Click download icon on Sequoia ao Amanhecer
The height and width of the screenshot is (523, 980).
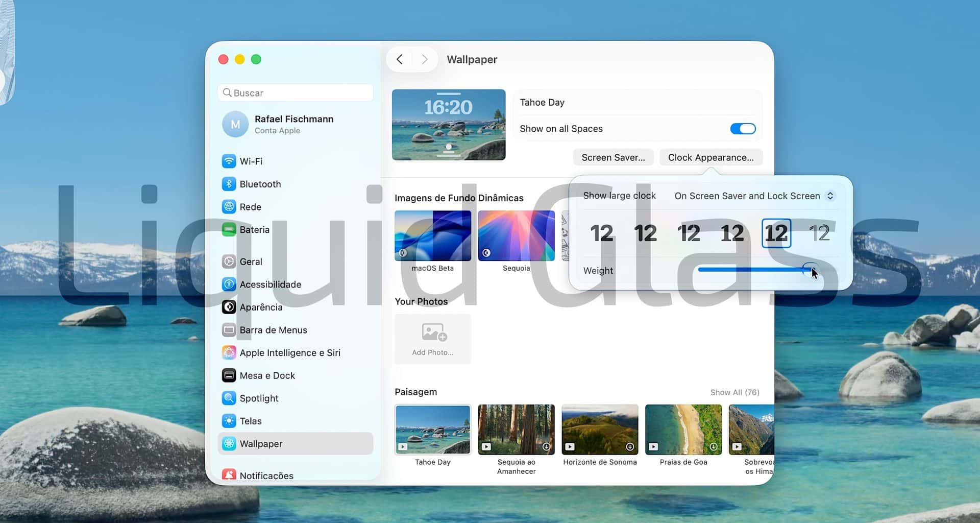546,447
